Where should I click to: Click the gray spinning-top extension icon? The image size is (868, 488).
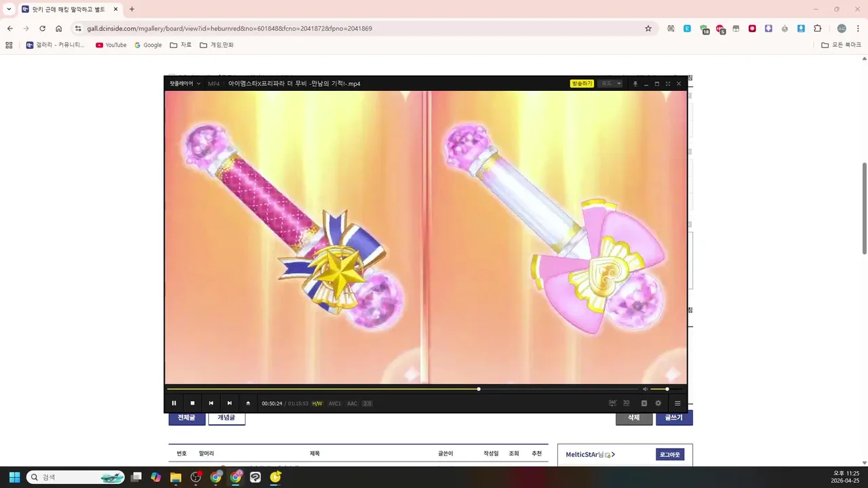(x=785, y=28)
